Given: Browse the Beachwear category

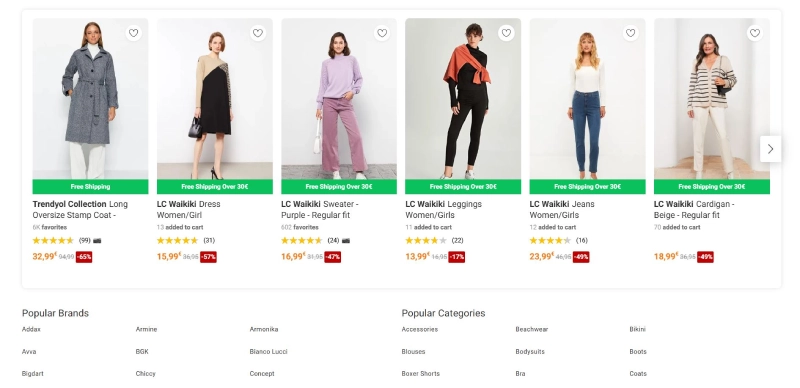Looking at the screenshot, I should coord(532,329).
